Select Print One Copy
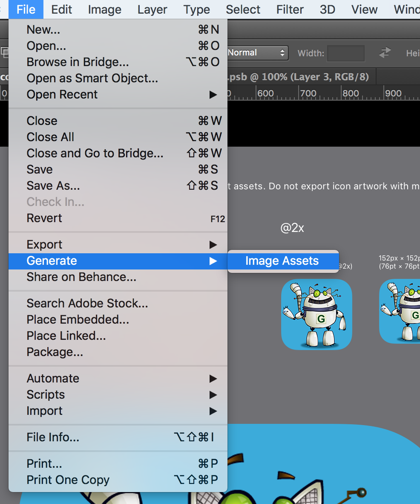The image size is (420, 504). tap(118, 480)
